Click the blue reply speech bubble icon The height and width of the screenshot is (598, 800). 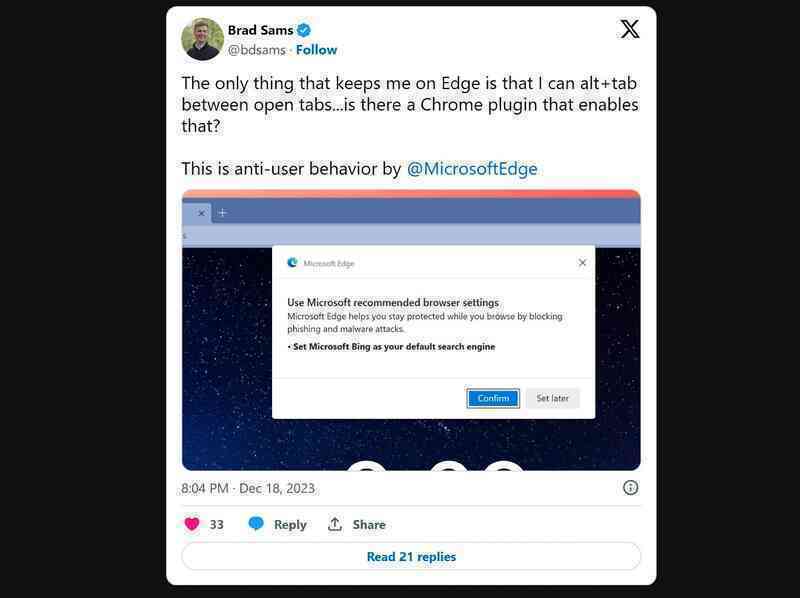(256, 524)
